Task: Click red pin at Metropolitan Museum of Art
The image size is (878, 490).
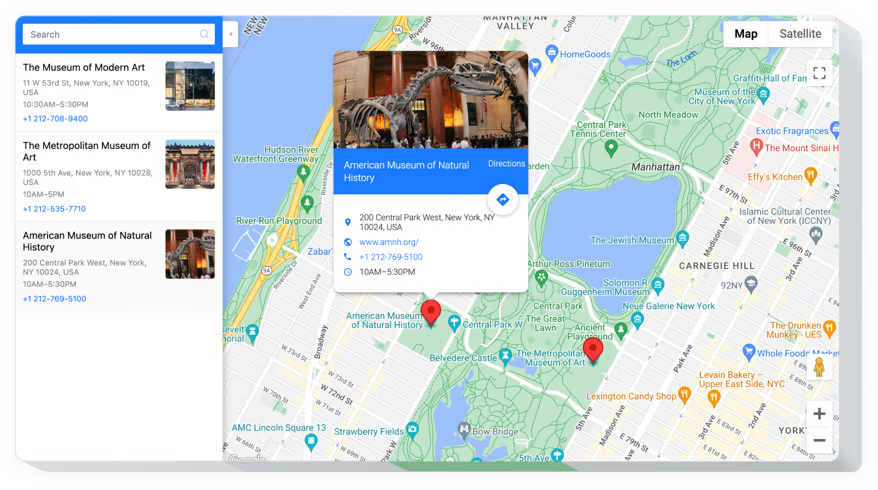Action: pyautogui.click(x=593, y=350)
